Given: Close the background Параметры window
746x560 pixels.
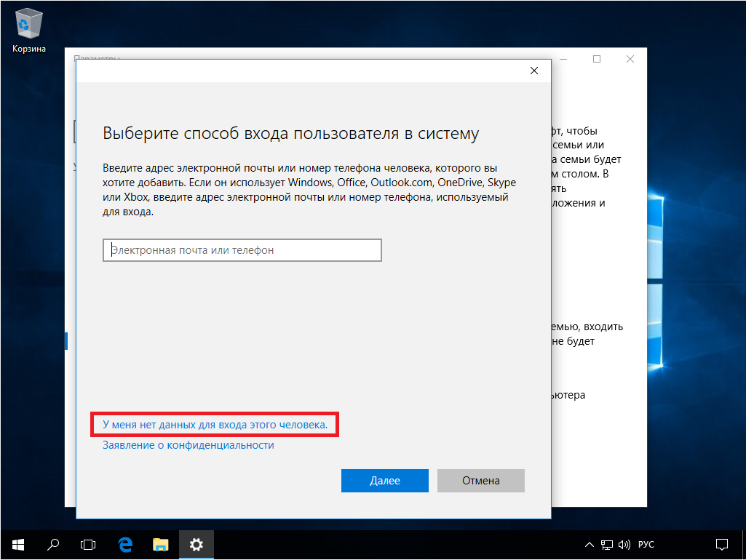Looking at the screenshot, I should tap(630, 59).
